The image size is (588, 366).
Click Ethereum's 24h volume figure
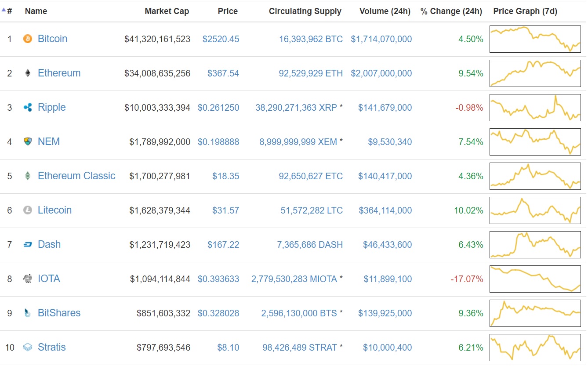click(x=381, y=73)
